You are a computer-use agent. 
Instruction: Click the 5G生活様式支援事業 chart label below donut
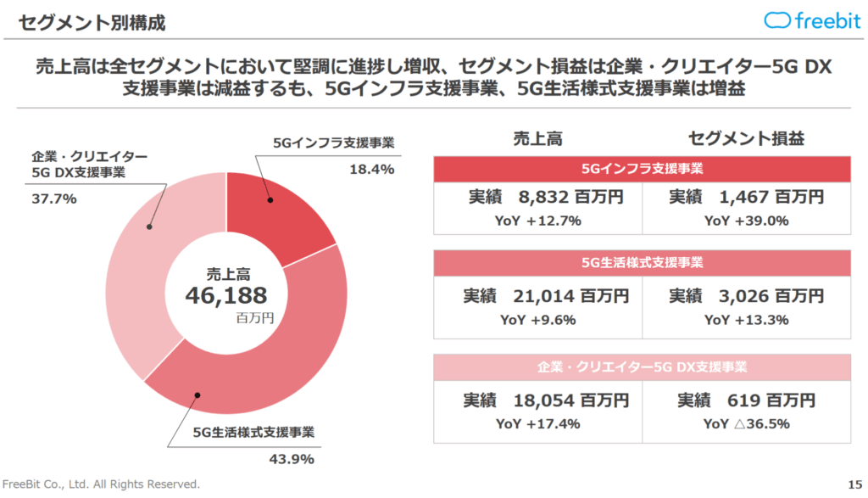coord(253,432)
